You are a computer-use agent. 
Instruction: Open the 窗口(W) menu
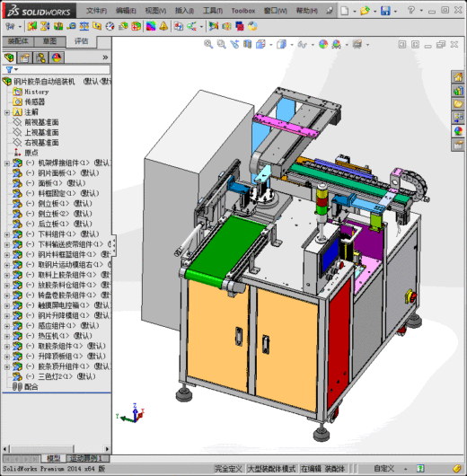tap(275, 11)
